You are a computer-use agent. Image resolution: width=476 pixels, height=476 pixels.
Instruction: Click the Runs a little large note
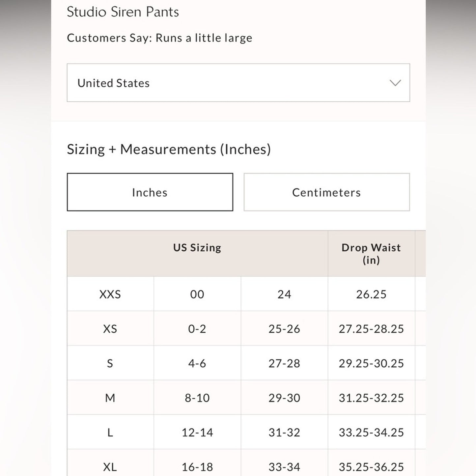pyautogui.click(x=159, y=38)
